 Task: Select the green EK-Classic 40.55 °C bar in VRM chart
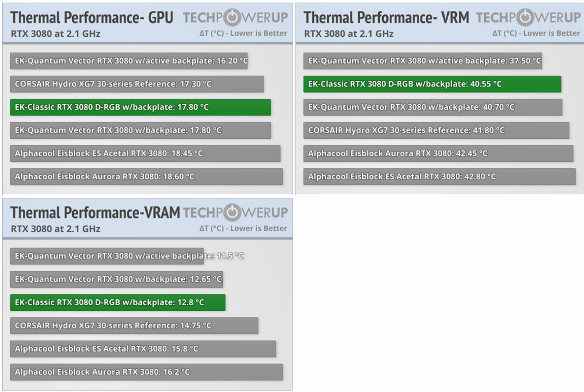[432, 84]
